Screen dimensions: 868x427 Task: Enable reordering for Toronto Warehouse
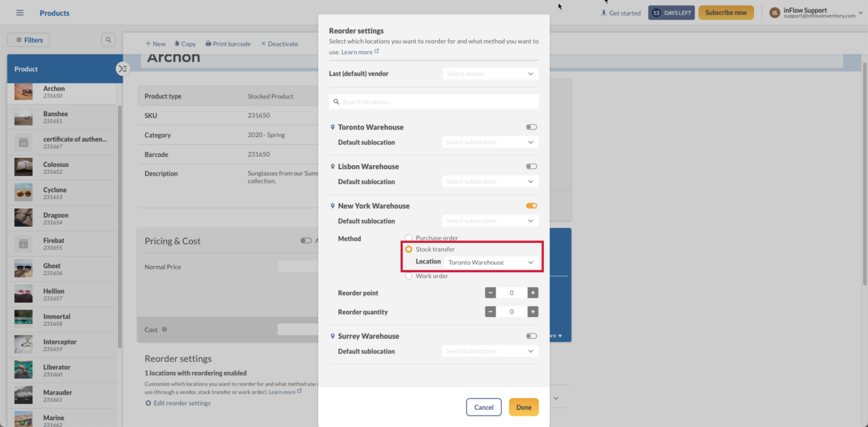[532, 127]
